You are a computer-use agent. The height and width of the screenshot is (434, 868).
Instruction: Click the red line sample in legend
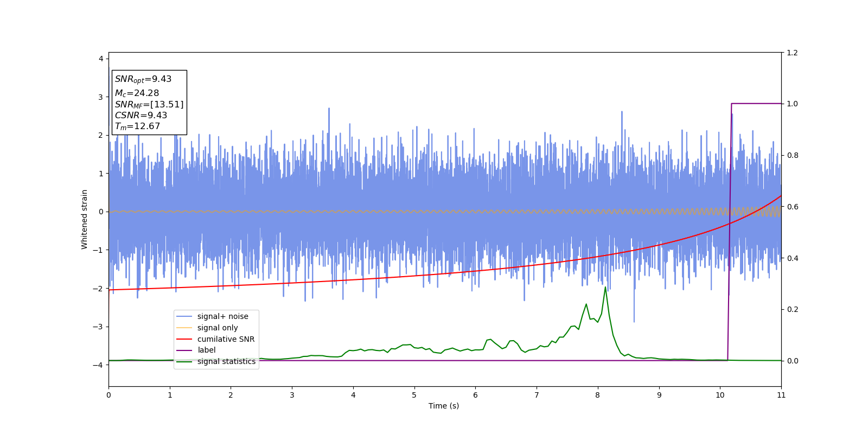tap(184, 339)
